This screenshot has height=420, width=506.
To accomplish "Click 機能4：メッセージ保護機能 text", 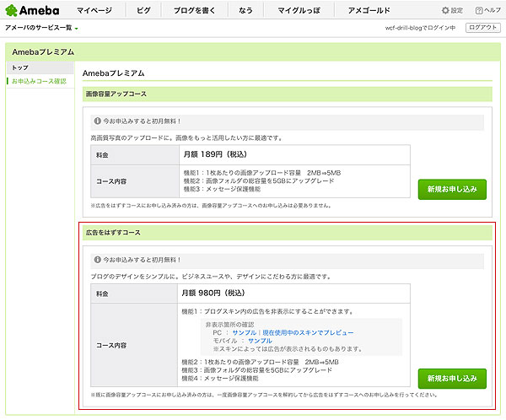I will tap(220, 379).
